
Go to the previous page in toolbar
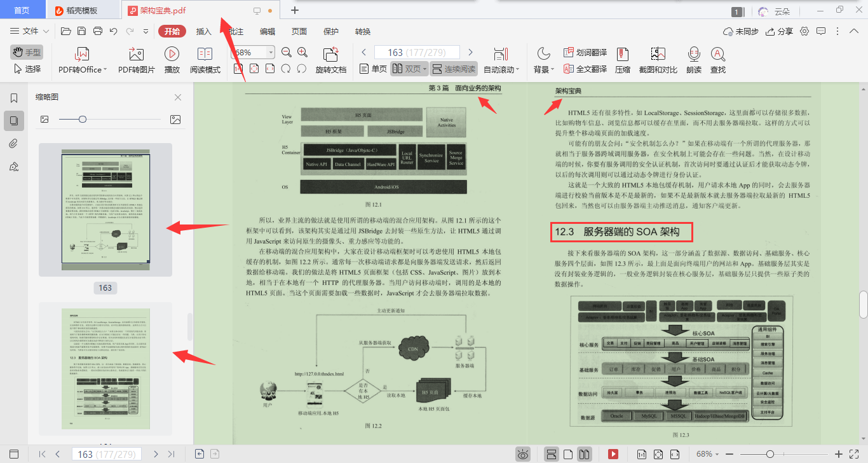364,52
